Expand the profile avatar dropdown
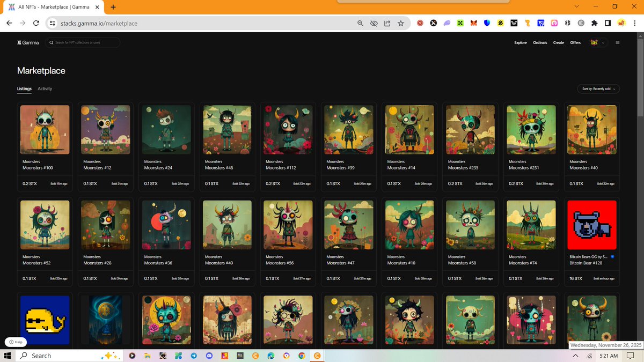 (597, 42)
